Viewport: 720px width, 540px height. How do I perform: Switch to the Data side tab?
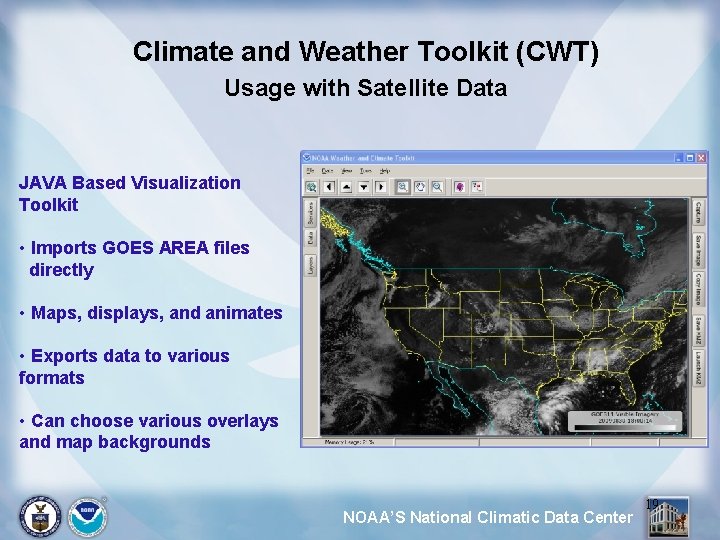[x=310, y=237]
